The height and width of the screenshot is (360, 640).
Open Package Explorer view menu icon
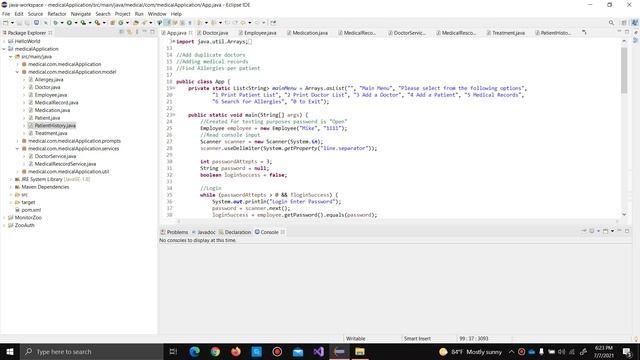(x=137, y=32)
